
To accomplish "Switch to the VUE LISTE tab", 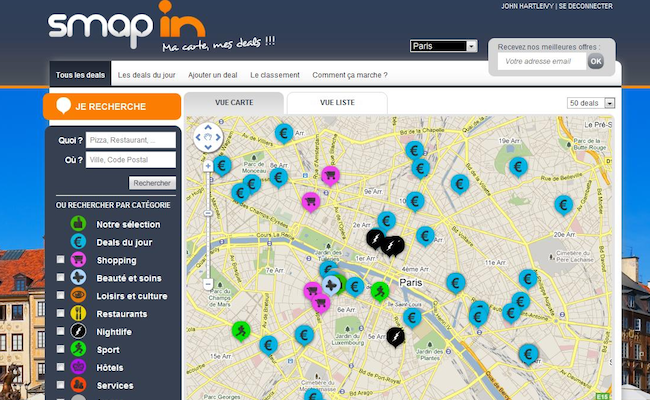I will click(x=337, y=103).
